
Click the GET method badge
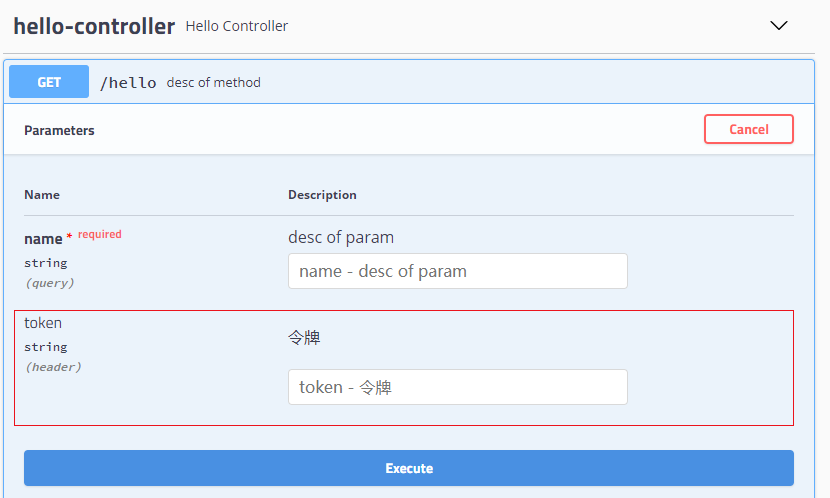pyautogui.click(x=49, y=82)
